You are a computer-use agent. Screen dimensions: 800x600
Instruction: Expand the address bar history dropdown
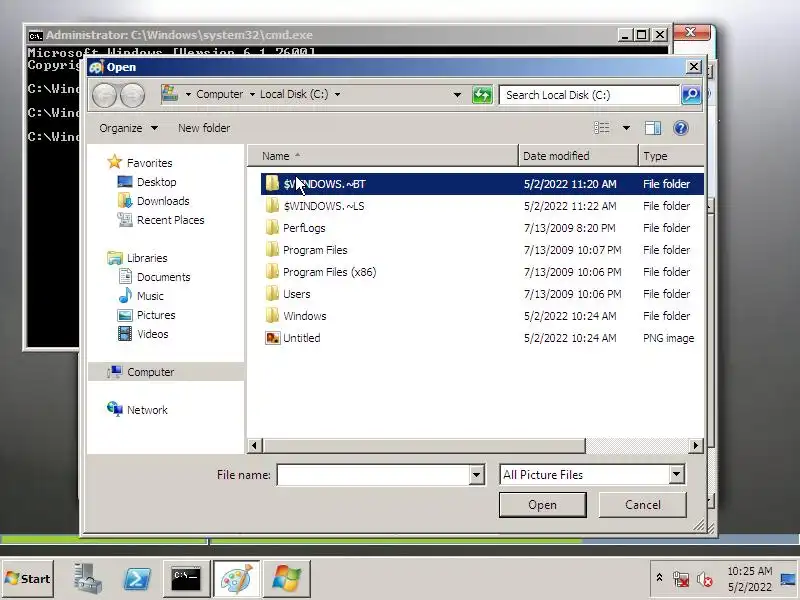pos(457,94)
